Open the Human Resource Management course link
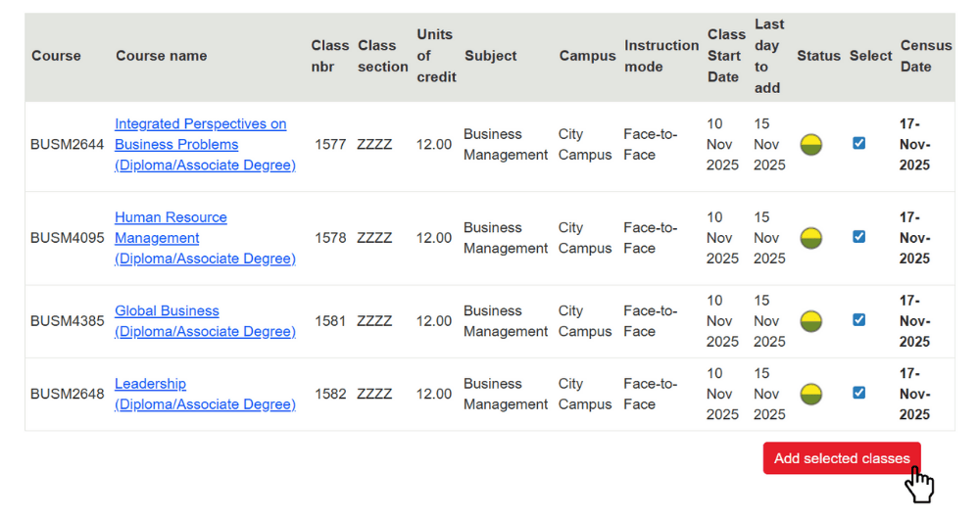The image size is (980, 519). coord(171,217)
